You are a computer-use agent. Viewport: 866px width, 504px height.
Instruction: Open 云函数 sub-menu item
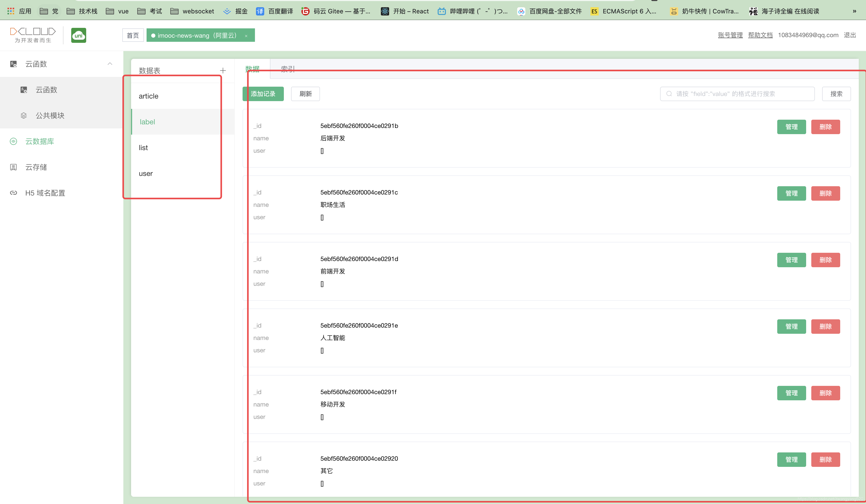pos(61,90)
